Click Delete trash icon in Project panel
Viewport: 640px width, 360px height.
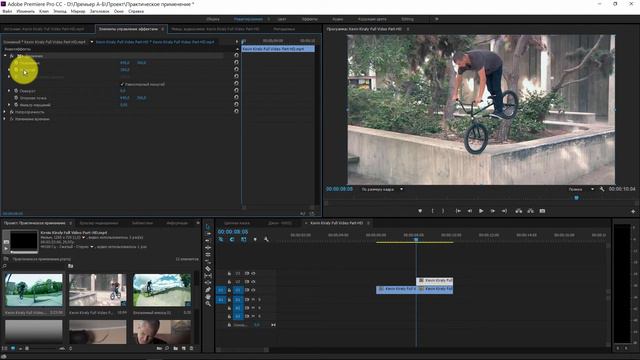[x=191, y=349]
